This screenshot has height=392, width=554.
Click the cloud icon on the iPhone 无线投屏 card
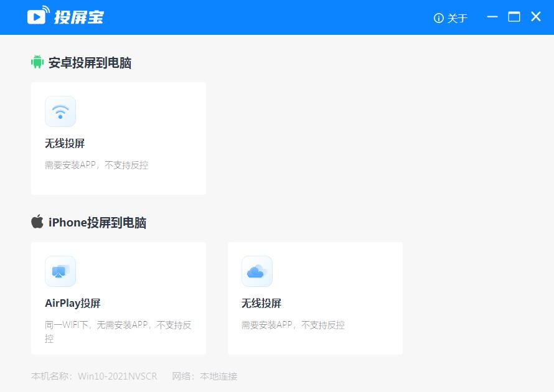click(257, 271)
